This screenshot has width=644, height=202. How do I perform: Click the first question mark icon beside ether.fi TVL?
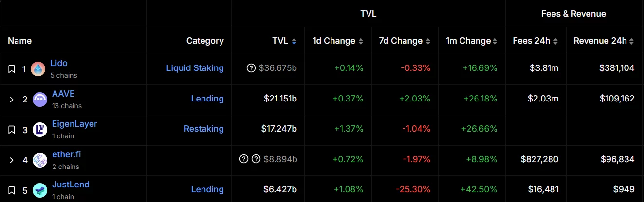click(244, 159)
